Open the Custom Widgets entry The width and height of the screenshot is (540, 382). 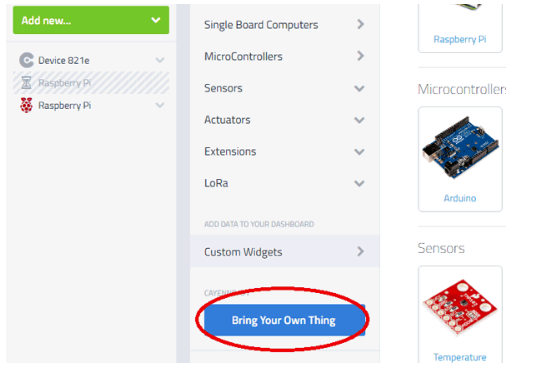284,251
